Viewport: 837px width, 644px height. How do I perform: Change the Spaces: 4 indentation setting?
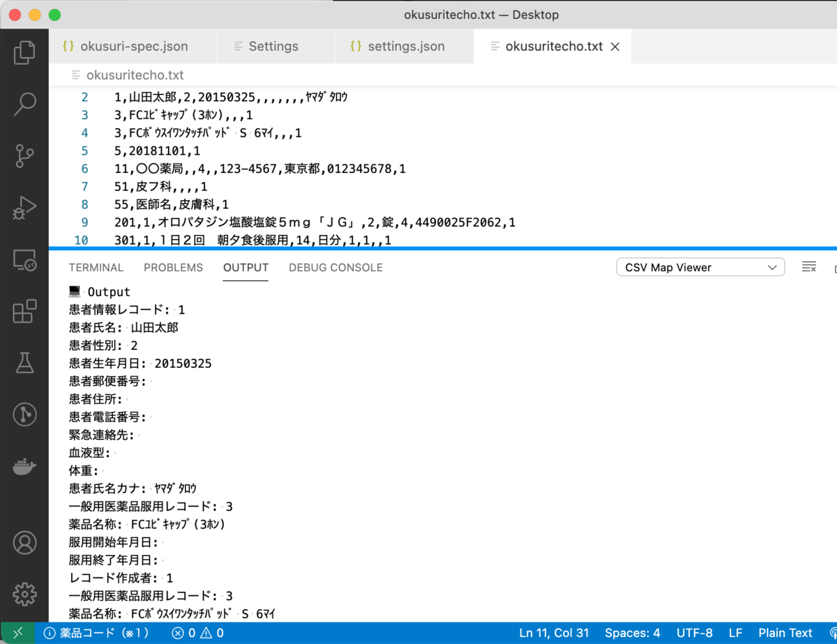pyautogui.click(x=632, y=633)
